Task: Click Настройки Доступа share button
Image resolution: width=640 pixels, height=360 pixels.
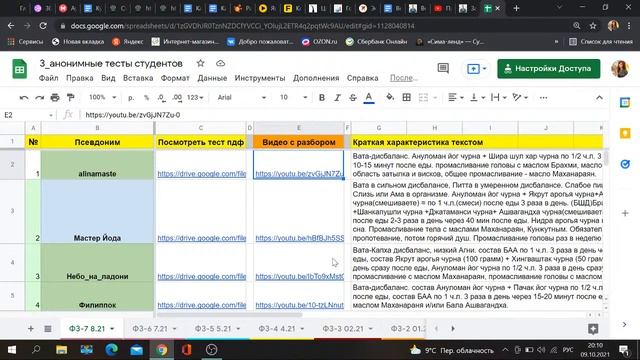Action: [x=549, y=69]
